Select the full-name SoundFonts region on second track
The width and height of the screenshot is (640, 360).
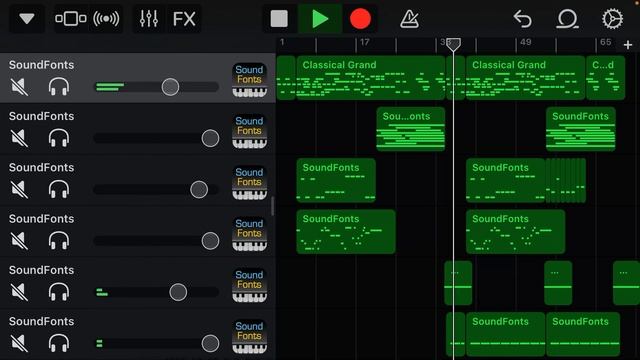pyautogui.click(x=581, y=129)
